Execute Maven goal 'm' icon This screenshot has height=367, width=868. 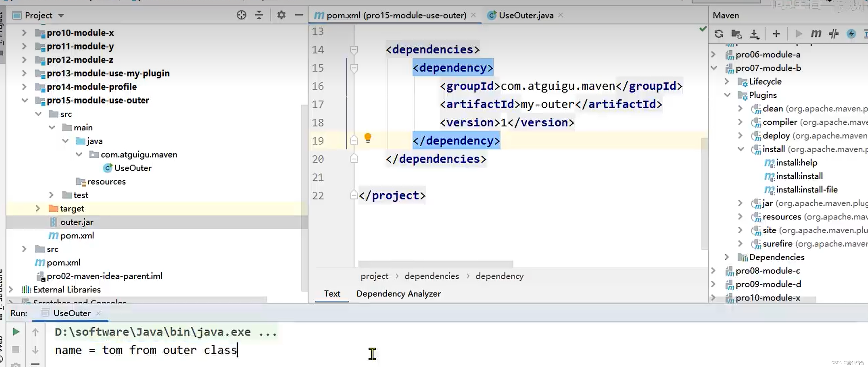(816, 34)
